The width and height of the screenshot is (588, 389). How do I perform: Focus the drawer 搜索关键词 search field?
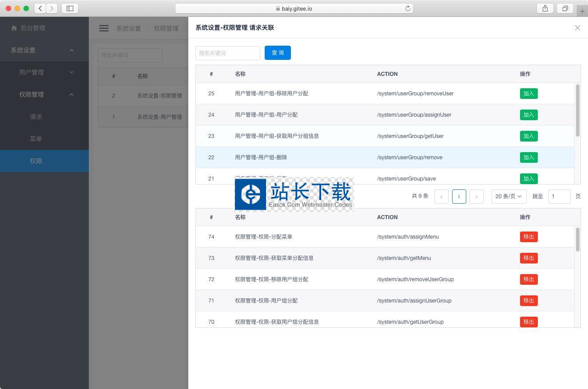click(x=228, y=53)
